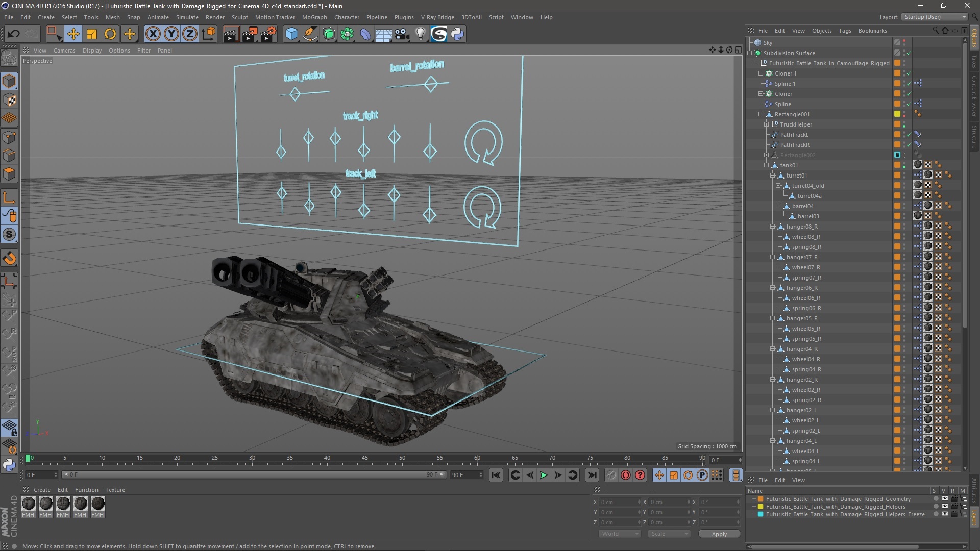Add a Floor environment object

click(x=384, y=34)
